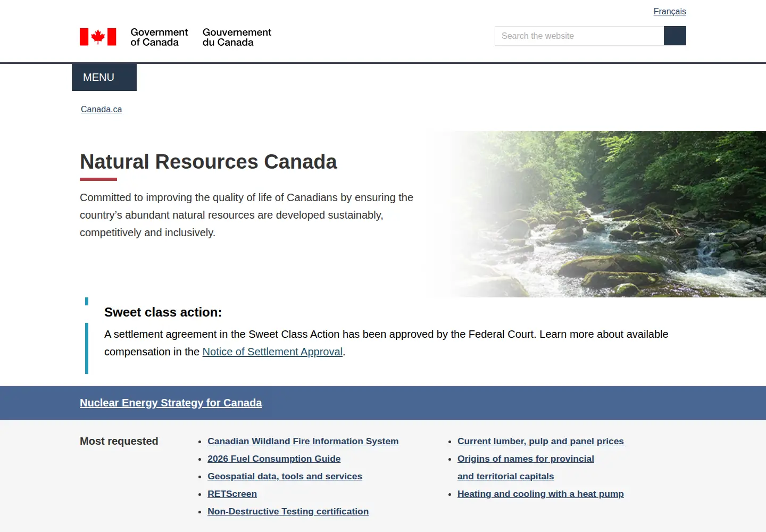Visit Geospatial data, tools and services
766x532 pixels.
285,476
